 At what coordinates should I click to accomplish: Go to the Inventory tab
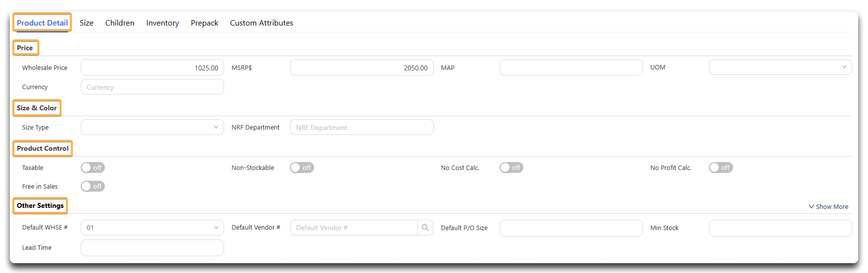point(162,23)
